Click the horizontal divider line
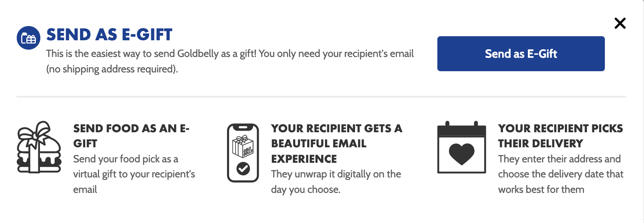The image size is (644, 223). (x=321, y=97)
